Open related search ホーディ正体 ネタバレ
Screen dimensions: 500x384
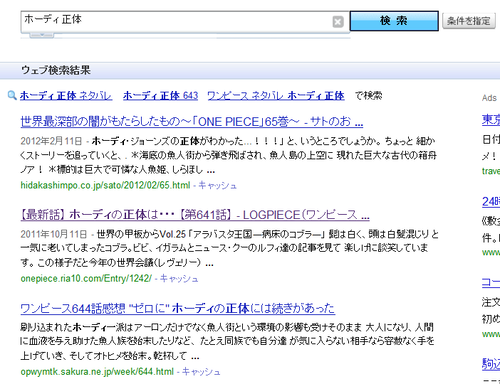tap(66, 96)
